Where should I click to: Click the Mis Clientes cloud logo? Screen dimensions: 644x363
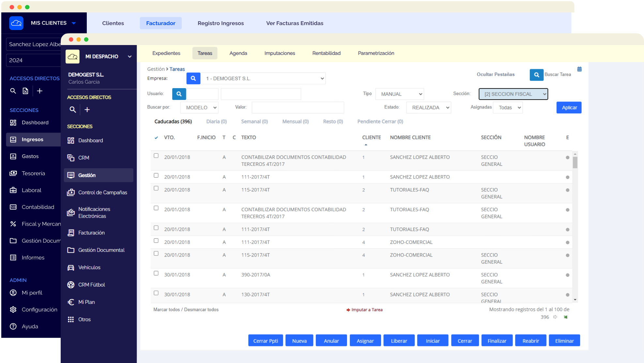[x=16, y=23]
